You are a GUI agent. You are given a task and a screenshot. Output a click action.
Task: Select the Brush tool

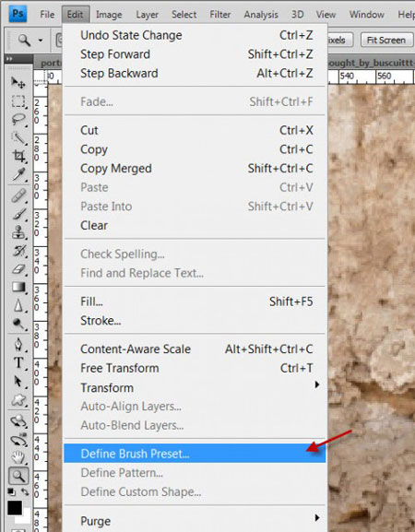click(x=18, y=215)
